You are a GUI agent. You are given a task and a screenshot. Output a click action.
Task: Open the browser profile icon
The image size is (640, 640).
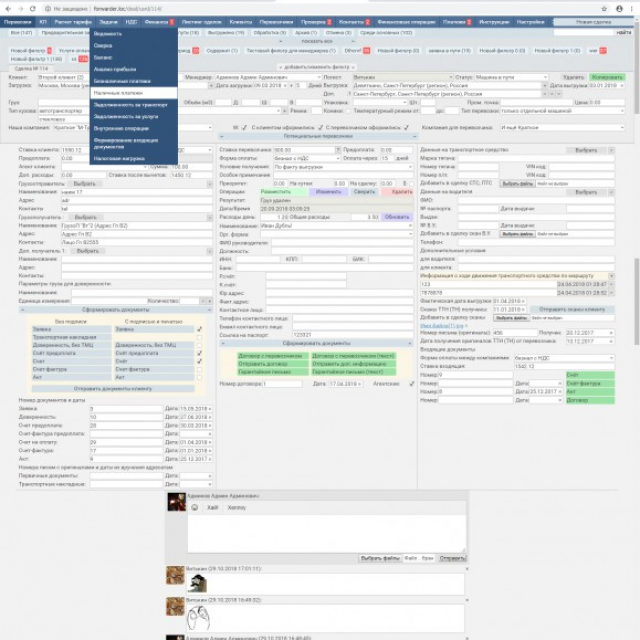pos(619,9)
